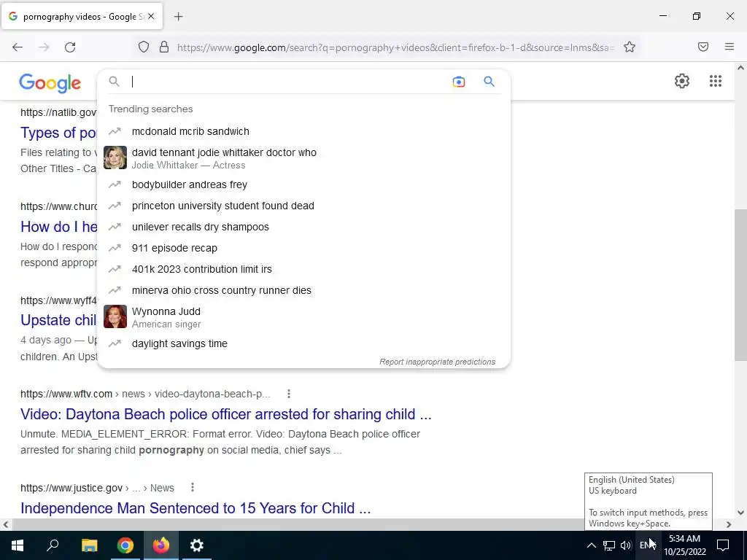Click the Firefox back arrow button
This screenshot has height=560, width=747.
18,47
